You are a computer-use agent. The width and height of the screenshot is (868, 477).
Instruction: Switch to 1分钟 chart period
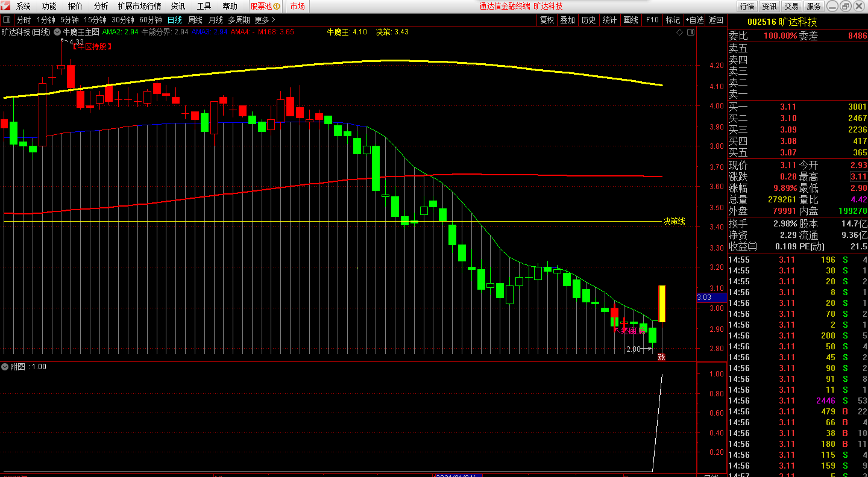(x=46, y=20)
